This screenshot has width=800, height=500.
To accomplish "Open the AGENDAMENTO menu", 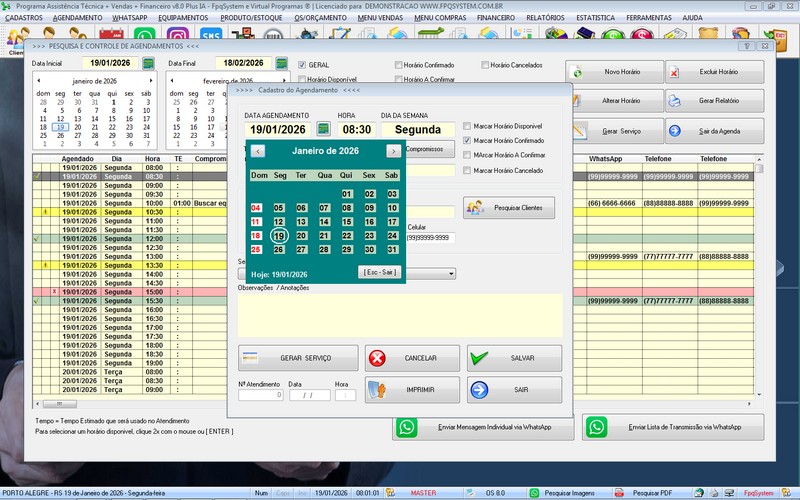I will pos(78,18).
